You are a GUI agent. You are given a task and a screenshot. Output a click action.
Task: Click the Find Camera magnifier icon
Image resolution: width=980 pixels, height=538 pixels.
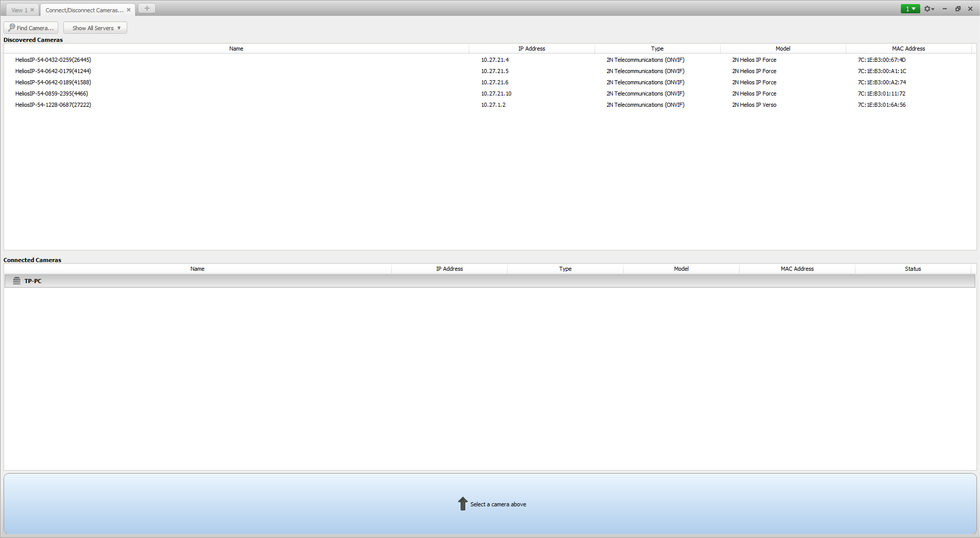pos(12,28)
